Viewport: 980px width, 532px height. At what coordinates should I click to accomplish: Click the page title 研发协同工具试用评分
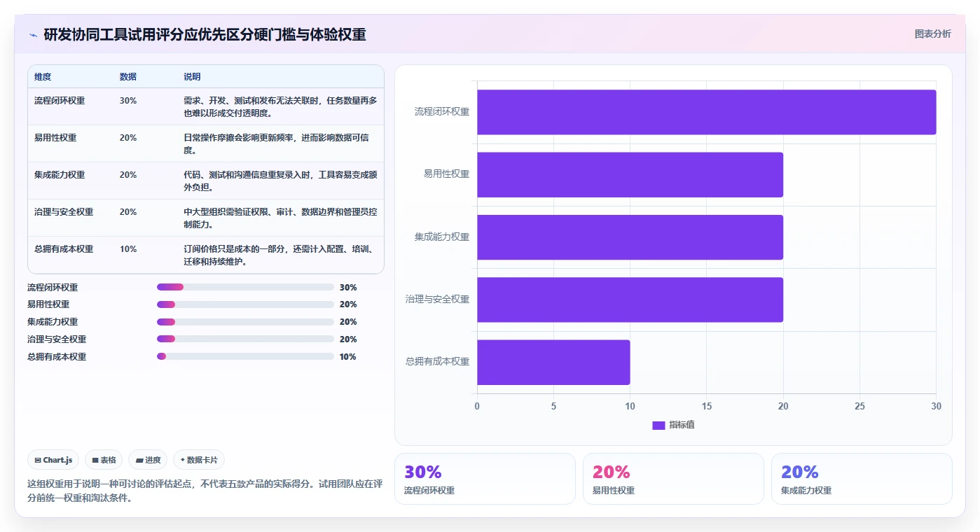(205, 34)
